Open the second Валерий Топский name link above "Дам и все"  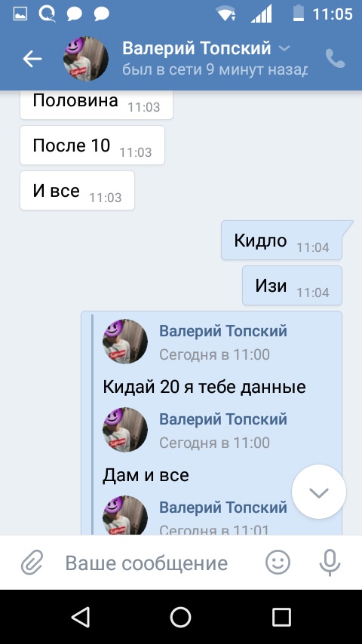point(223,419)
